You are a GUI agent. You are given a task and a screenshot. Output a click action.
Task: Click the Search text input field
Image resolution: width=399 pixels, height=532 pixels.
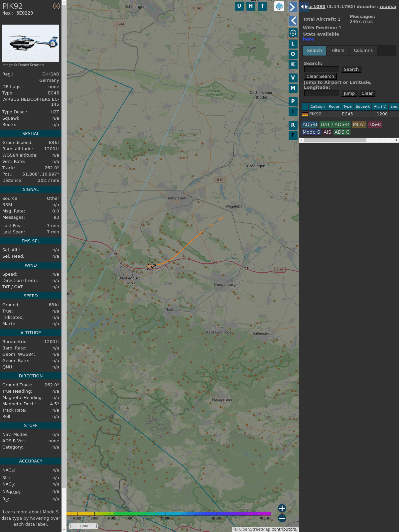coord(322,69)
